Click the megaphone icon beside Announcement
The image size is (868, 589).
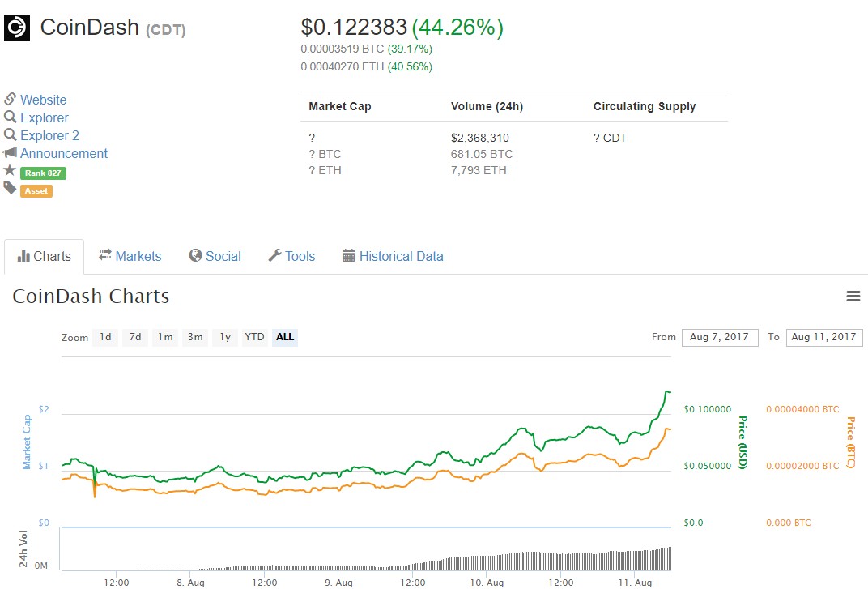pos(10,152)
